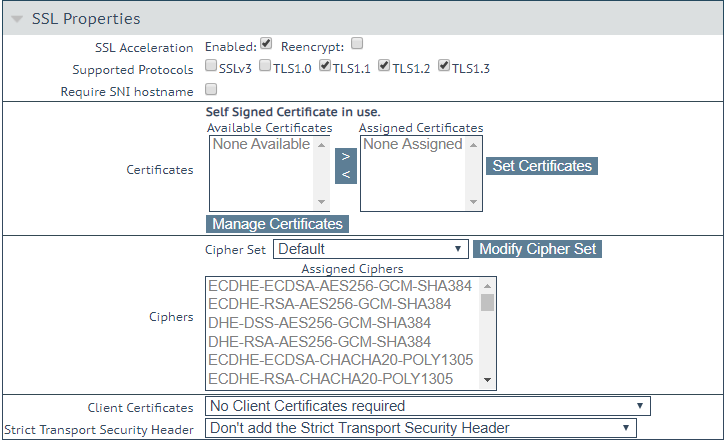724x441 pixels.
Task: Select cipher ECDHE-RSA-CHACHA20-POLY1305
Action: tap(331, 379)
